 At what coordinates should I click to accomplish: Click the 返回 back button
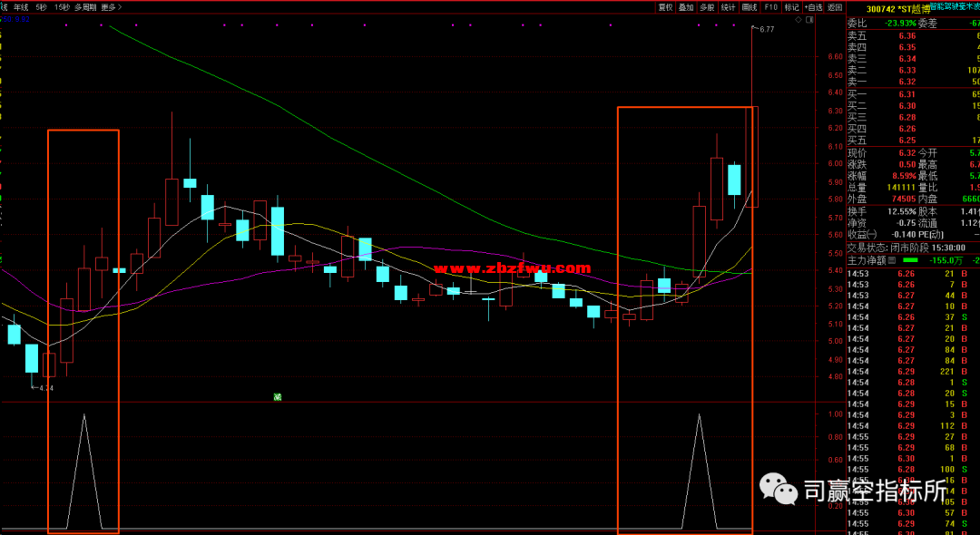835,7
